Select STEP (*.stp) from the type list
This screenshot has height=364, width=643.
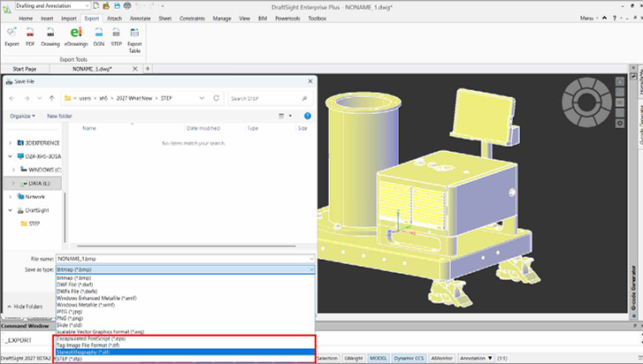point(186,359)
